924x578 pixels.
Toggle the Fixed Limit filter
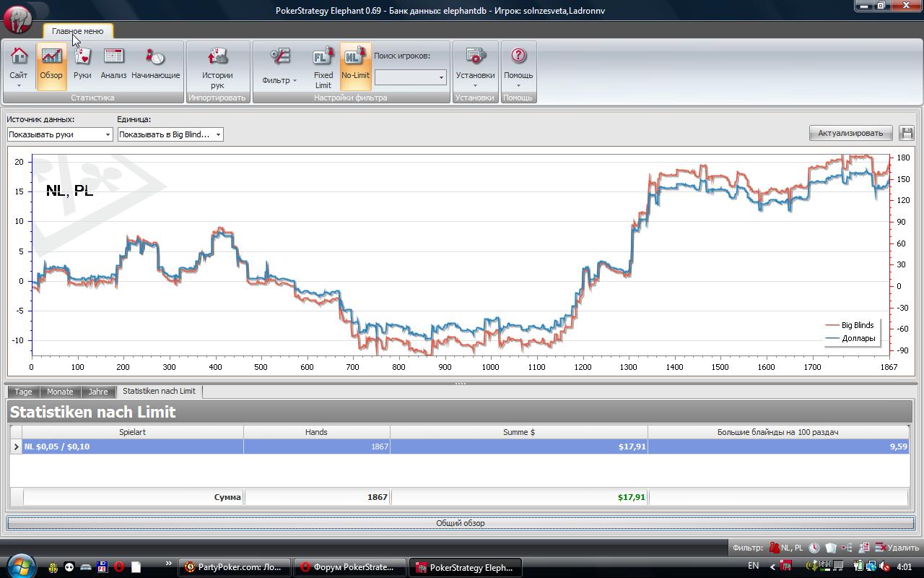click(x=323, y=66)
